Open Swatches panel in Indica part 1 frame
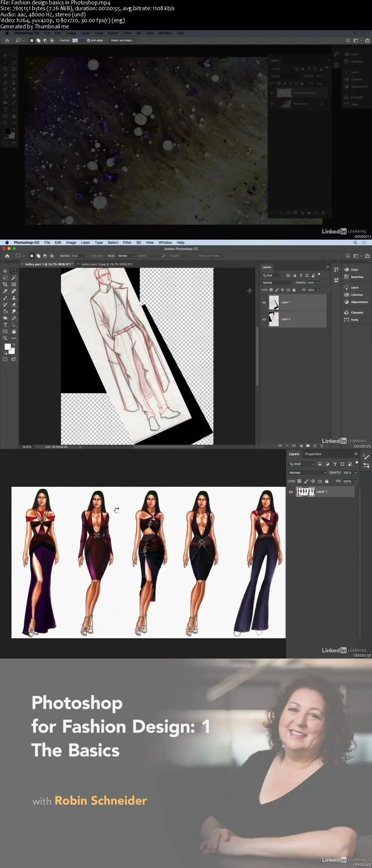 click(354, 277)
